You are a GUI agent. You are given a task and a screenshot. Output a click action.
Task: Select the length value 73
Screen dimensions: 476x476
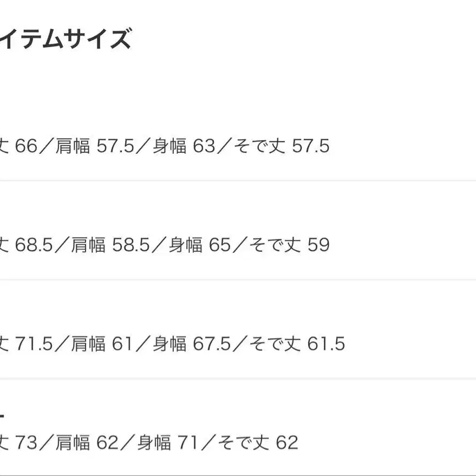pos(25,442)
